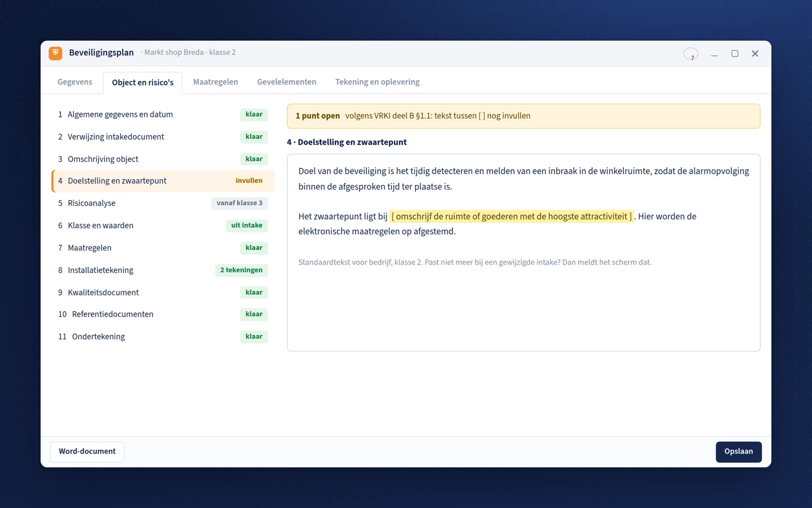
Task: Open the Maatregelen tab
Action: pos(216,82)
